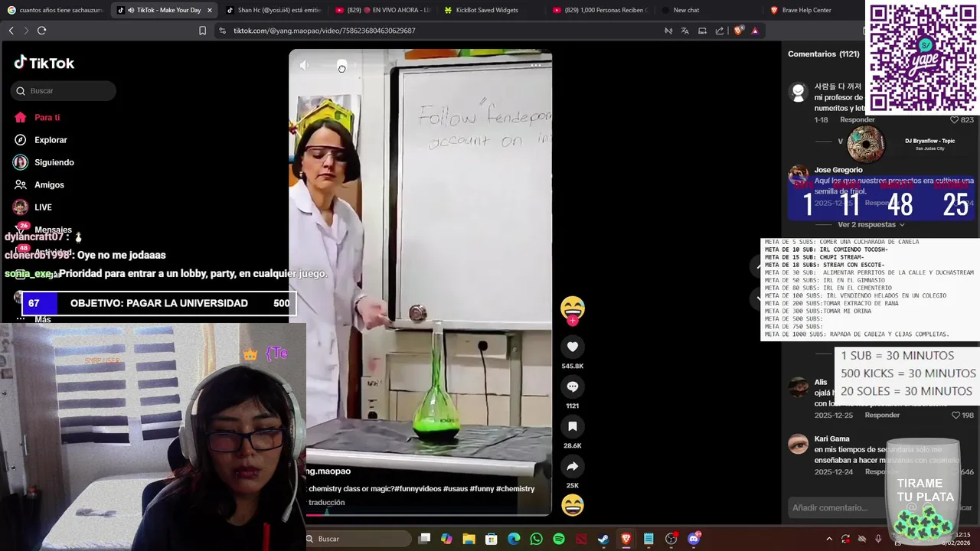The width and height of the screenshot is (980, 551).
Task: Click Kari Gama's profile avatar
Action: (x=799, y=444)
